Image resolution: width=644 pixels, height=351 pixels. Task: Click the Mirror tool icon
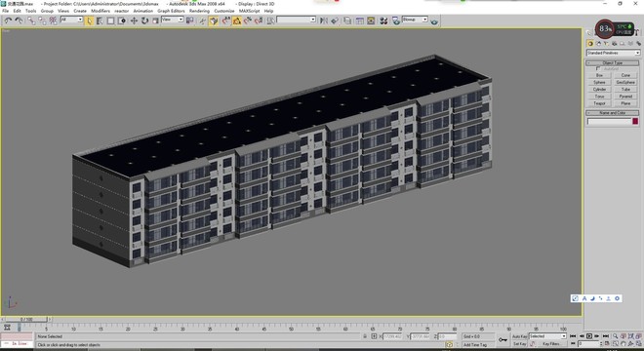pos(324,20)
